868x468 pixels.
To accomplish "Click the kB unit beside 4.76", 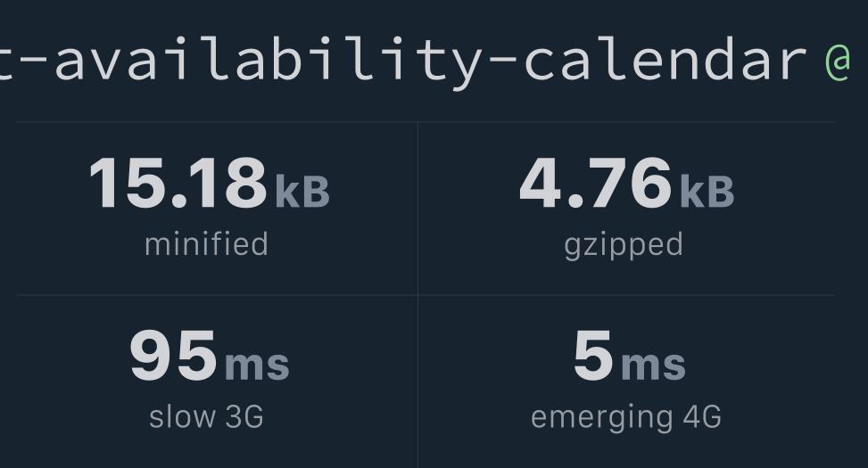I will (707, 192).
